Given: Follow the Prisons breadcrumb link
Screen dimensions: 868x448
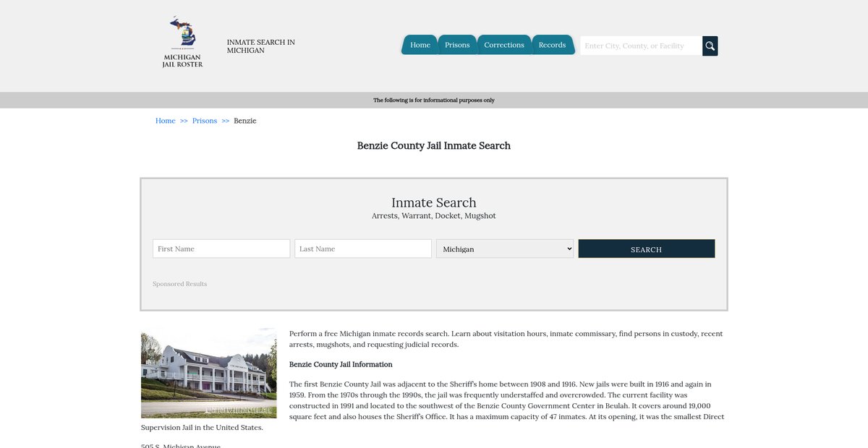Looking at the screenshot, I should coord(205,121).
